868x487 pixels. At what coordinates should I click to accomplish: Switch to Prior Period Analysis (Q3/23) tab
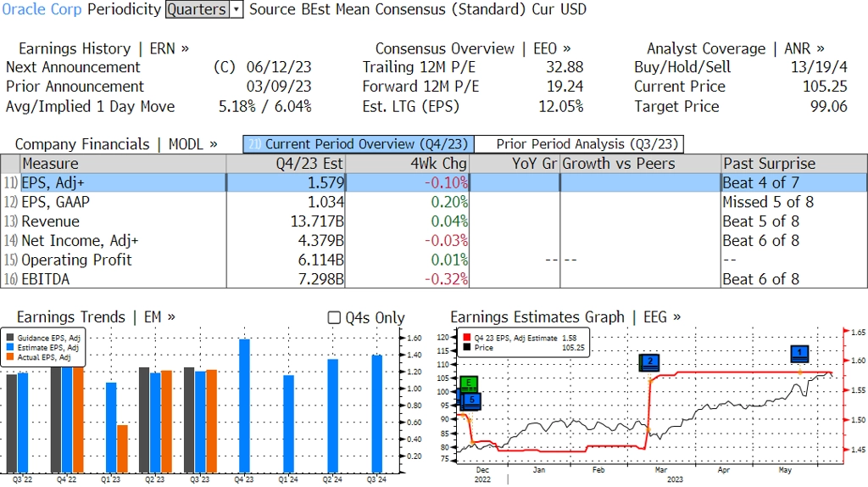(580, 144)
